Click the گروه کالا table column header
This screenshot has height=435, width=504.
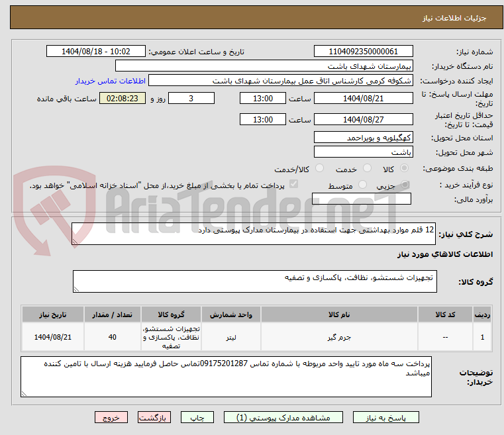[171, 314]
